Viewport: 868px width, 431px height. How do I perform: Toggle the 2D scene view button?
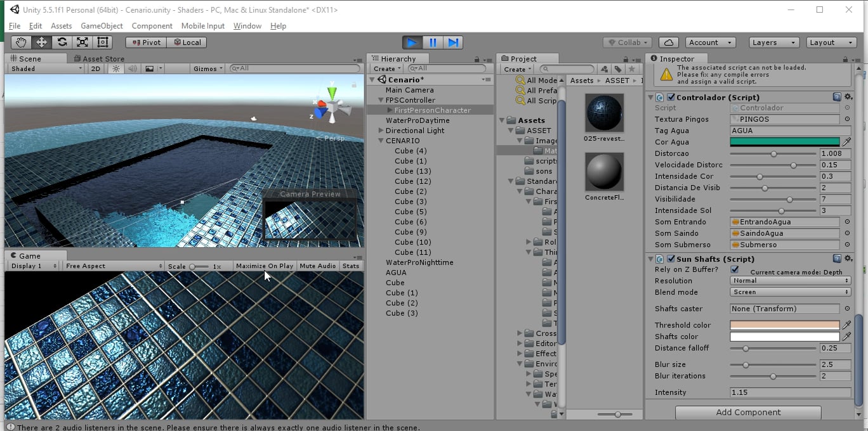[x=95, y=68]
